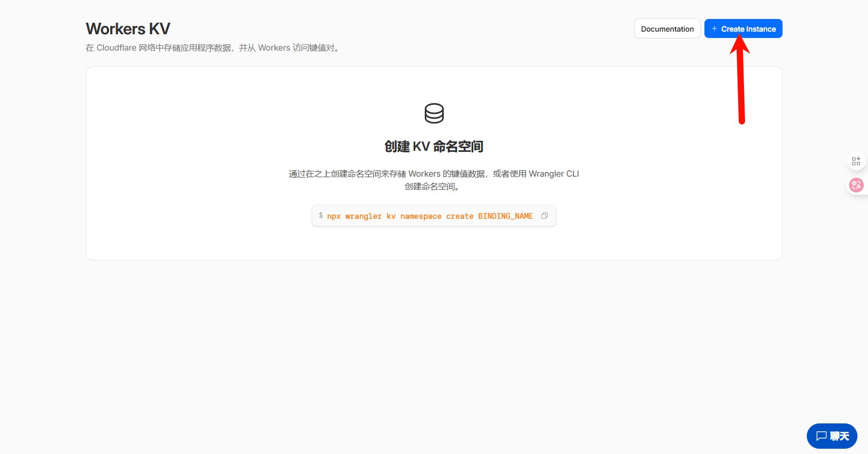Click the BINDING_NAME placeholder in the command
Viewport: 868px width, 454px height.
point(505,216)
